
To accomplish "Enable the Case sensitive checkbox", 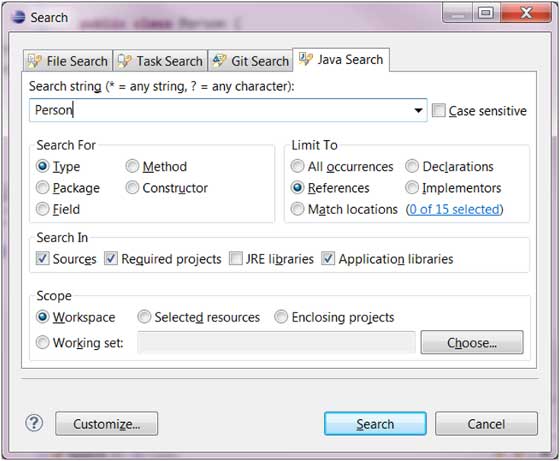I will tap(439, 110).
